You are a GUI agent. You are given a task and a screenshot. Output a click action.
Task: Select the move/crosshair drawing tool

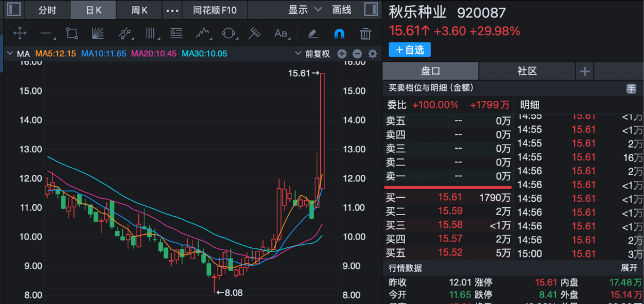click(x=20, y=33)
